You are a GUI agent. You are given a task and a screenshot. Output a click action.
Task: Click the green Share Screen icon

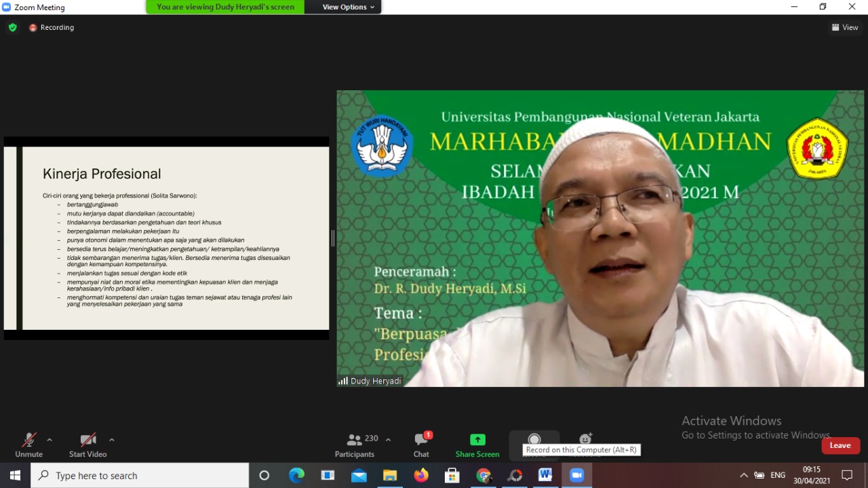click(477, 440)
